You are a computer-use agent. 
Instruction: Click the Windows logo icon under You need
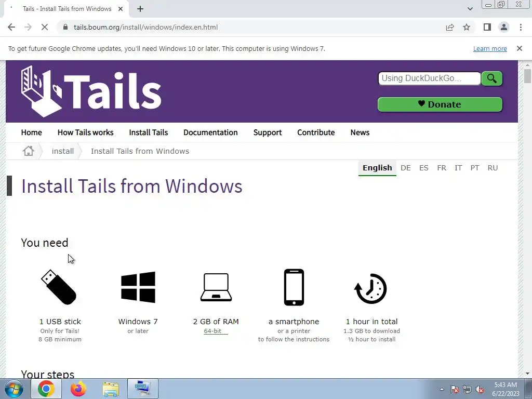[138, 287]
